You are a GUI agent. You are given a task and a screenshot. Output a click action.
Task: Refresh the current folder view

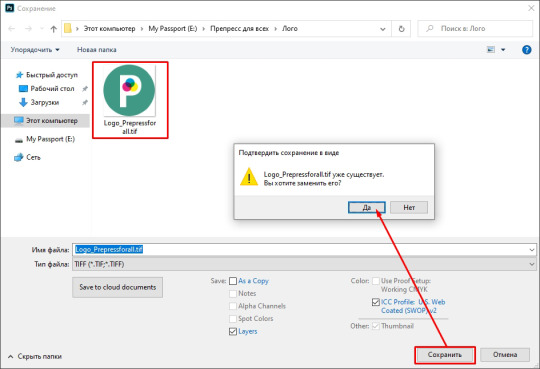pyautogui.click(x=401, y=29)
